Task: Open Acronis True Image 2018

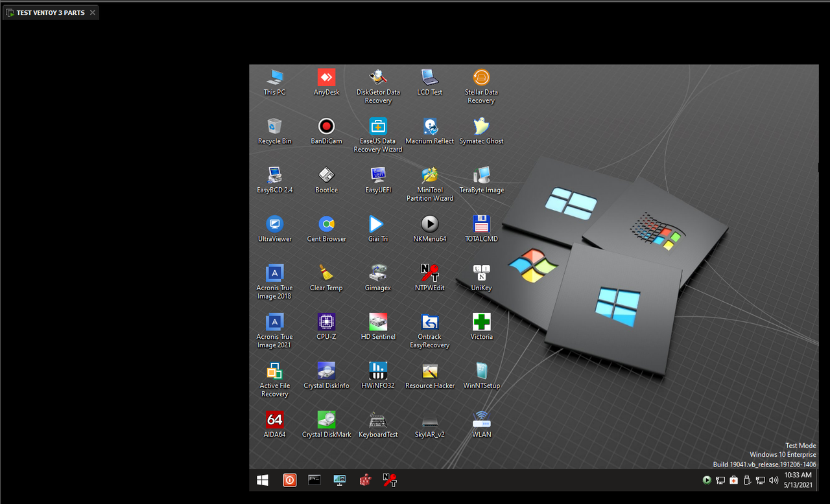Action: [274, 282]
